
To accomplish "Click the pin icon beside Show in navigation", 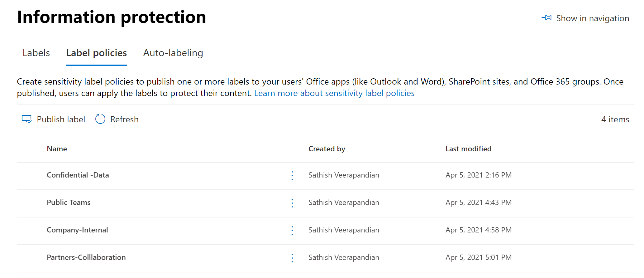I will coord(546,18).
